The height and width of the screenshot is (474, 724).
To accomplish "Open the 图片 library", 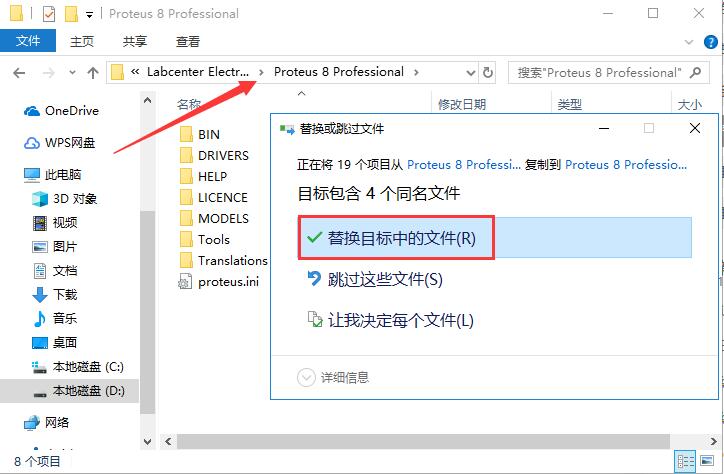I will (x=54, y=246).
